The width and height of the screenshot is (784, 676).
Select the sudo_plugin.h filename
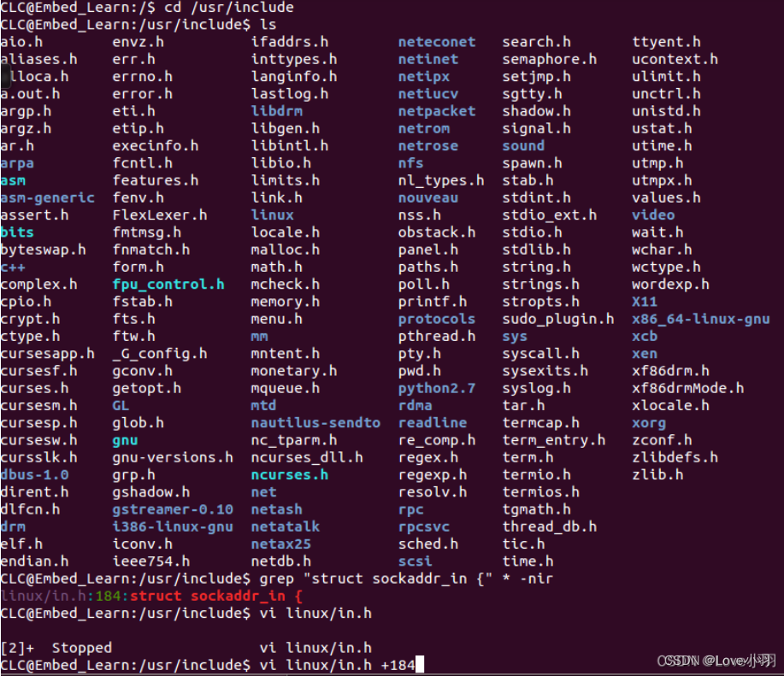click(557, 318)
